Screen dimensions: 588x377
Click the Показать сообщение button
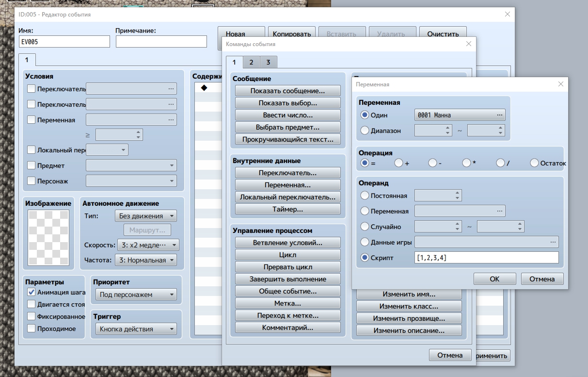[287, 91]
